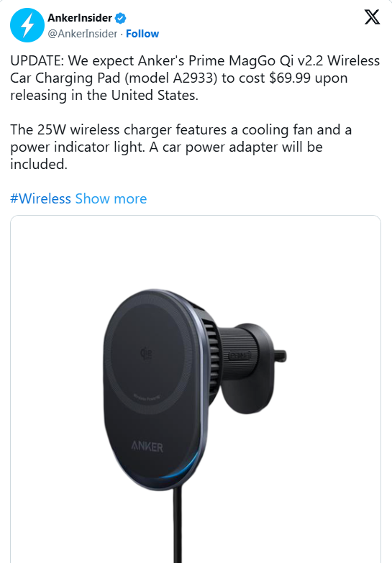The height and width of the screenshot is (563, 392).
Task: Click the blue verified badge
Action: coord(120,17)
